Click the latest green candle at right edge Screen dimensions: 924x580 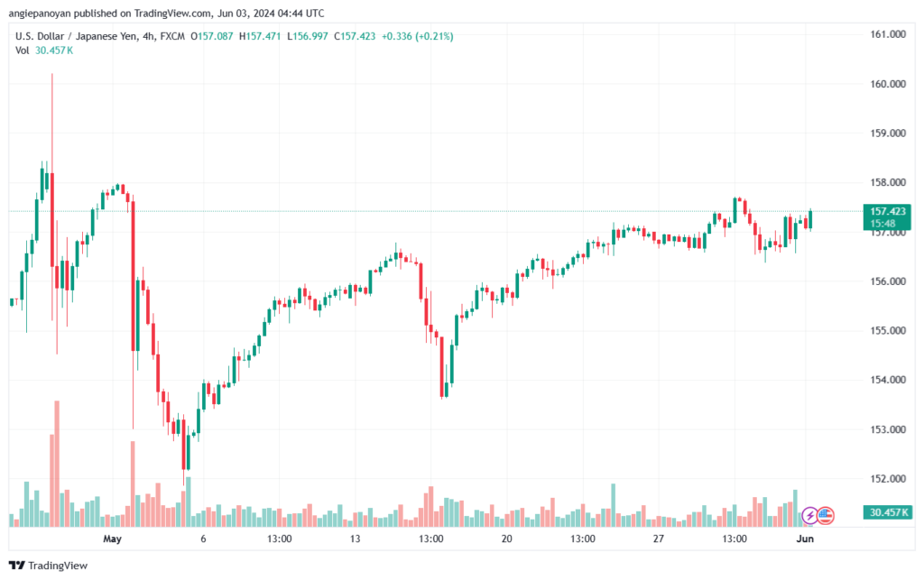[811, 219]
